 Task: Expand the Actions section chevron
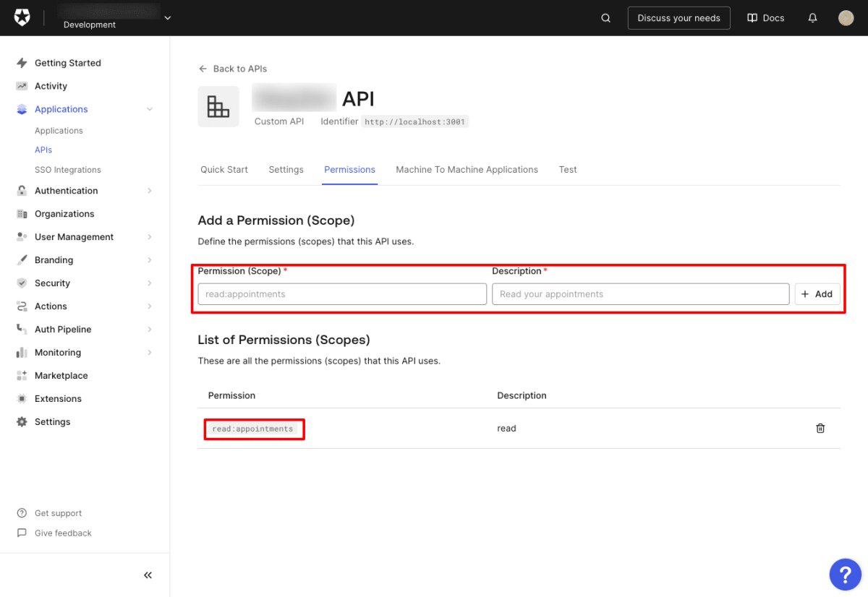[x=150, y=306]
